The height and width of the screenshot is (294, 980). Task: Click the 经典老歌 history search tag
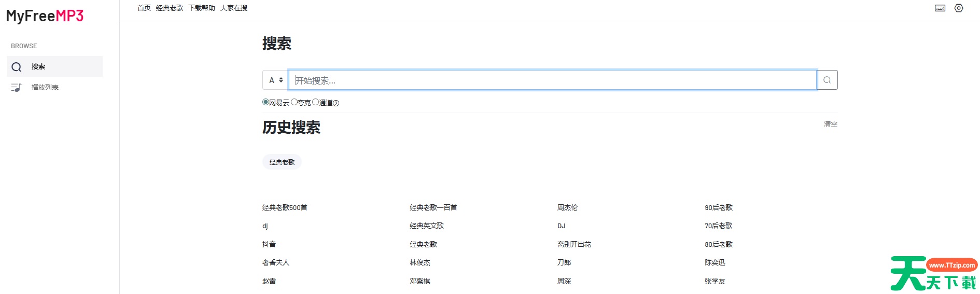(282, 162)
